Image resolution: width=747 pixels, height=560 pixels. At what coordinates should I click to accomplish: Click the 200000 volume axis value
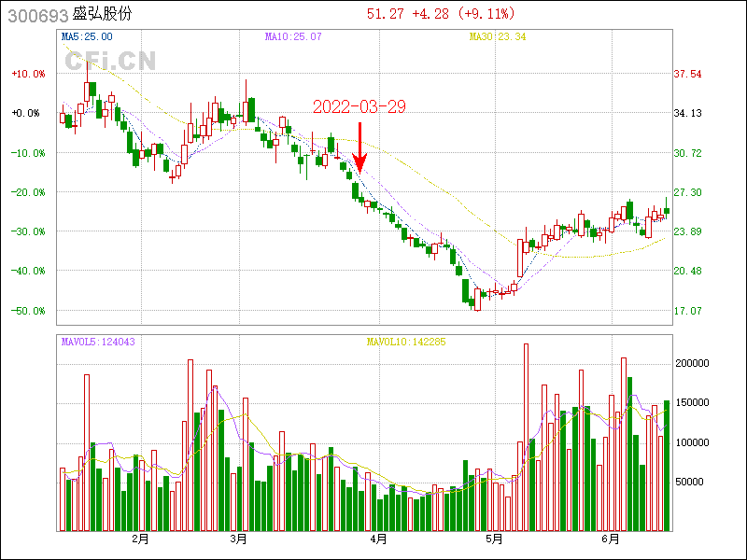(x=692, y=363)
